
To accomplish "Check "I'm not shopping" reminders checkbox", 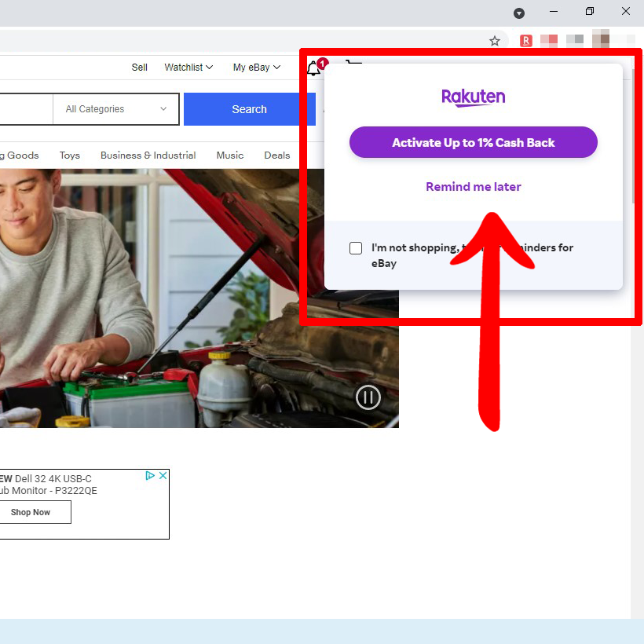I will (x=356, y=248).
